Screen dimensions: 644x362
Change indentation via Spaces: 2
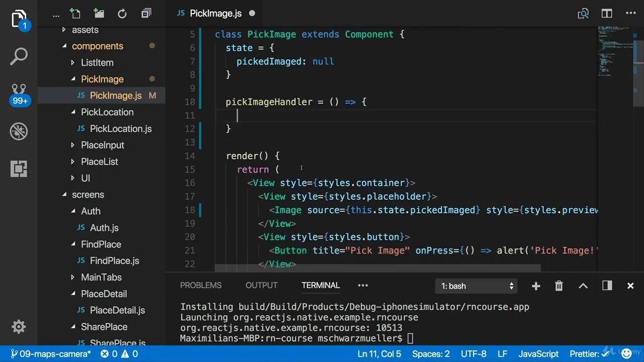pos(431,354)
